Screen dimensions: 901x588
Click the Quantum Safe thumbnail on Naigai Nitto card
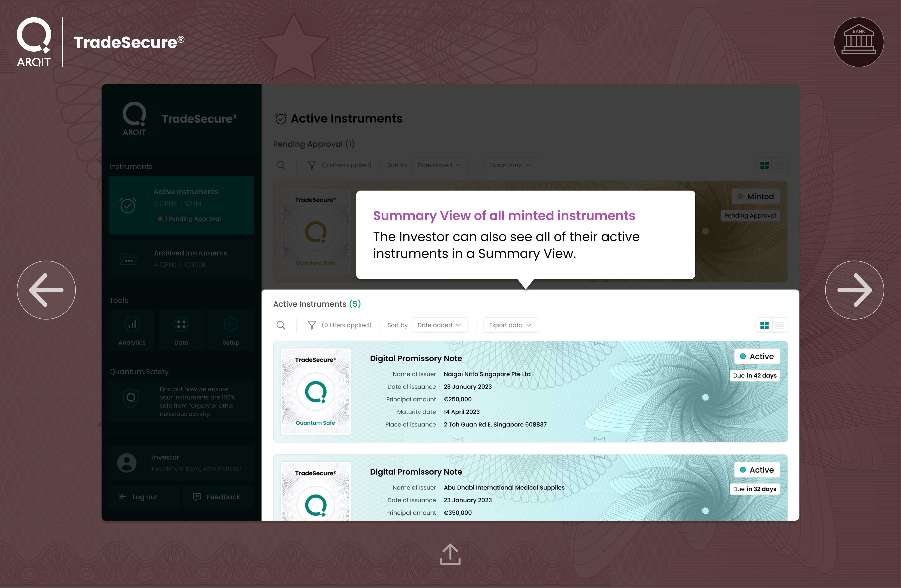(x=316, y=391)
